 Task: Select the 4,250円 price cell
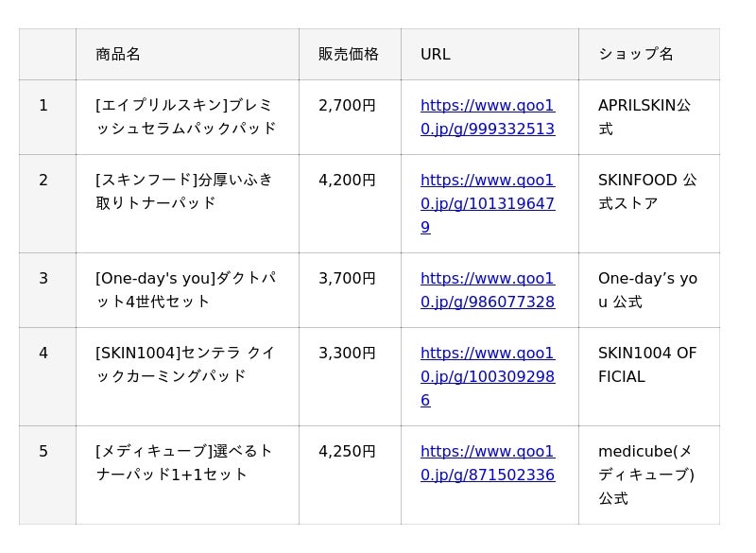point(348,452)
